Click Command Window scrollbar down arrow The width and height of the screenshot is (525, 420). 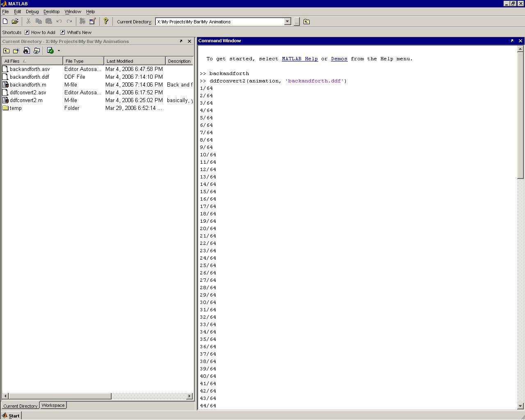tap(520, 406)
